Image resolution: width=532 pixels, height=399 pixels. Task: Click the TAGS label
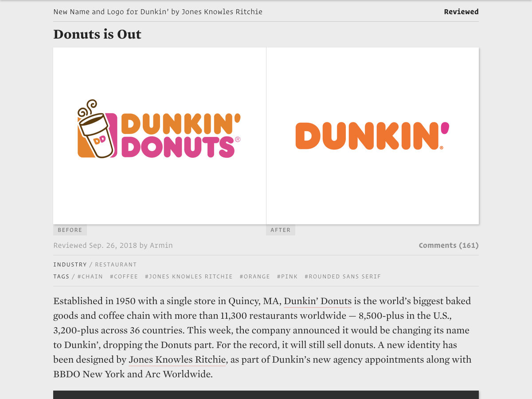click(x=61, y=276)
